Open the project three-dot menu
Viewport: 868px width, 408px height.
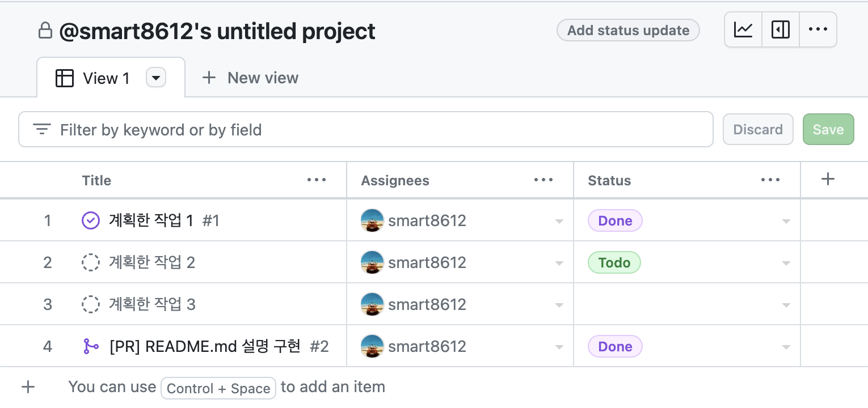click(x=818, y=30)
